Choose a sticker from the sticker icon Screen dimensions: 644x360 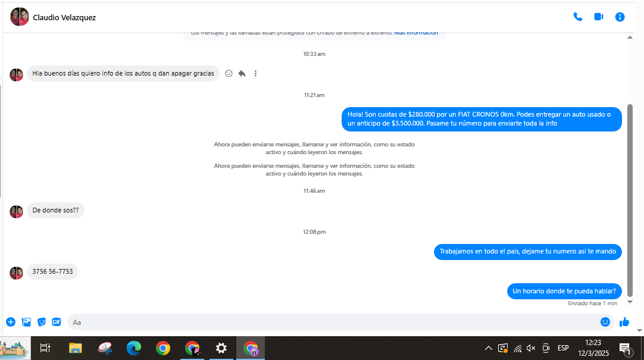42,323
